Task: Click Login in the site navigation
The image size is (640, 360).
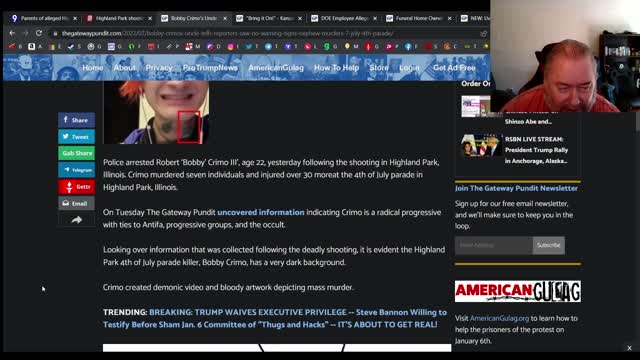Action: pyautogui.click(x=409, y=68)
